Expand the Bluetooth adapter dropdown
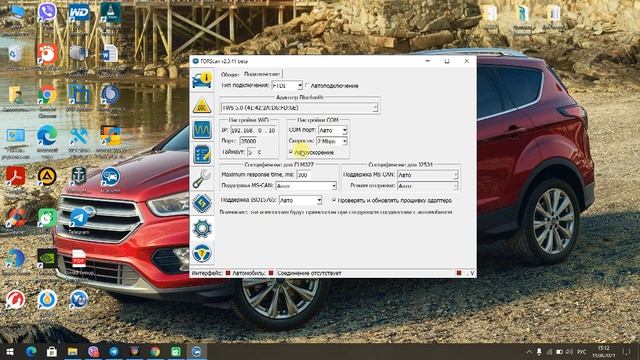This screenshot has width=640, height=360. 375,108
